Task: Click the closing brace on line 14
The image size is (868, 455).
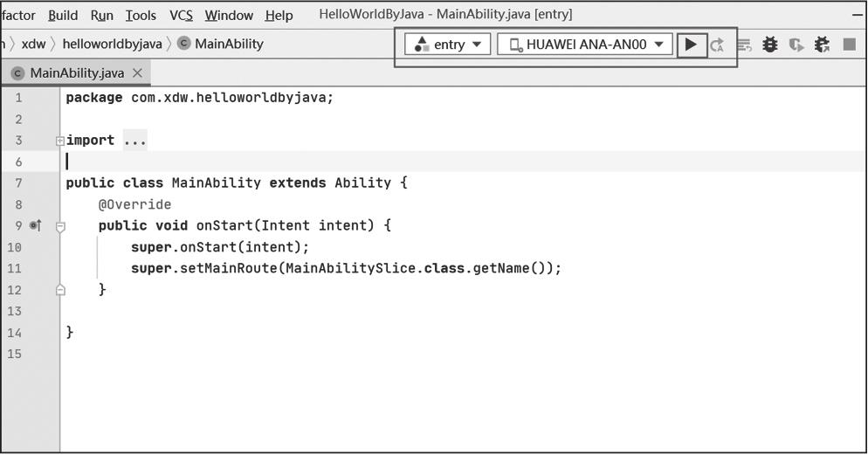Action: pyautogui.click(x=70, y=332)
